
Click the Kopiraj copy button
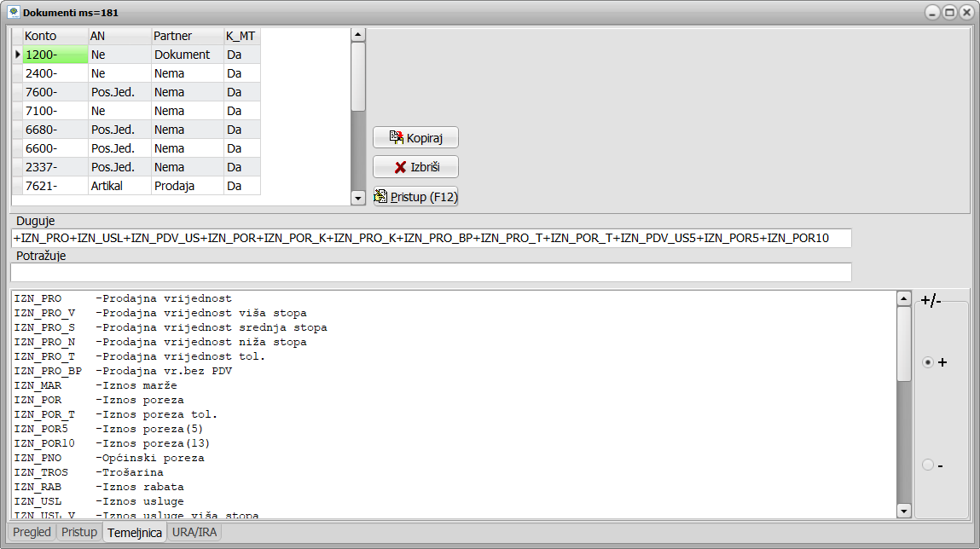pyautogui.click(x=415, y=137)
